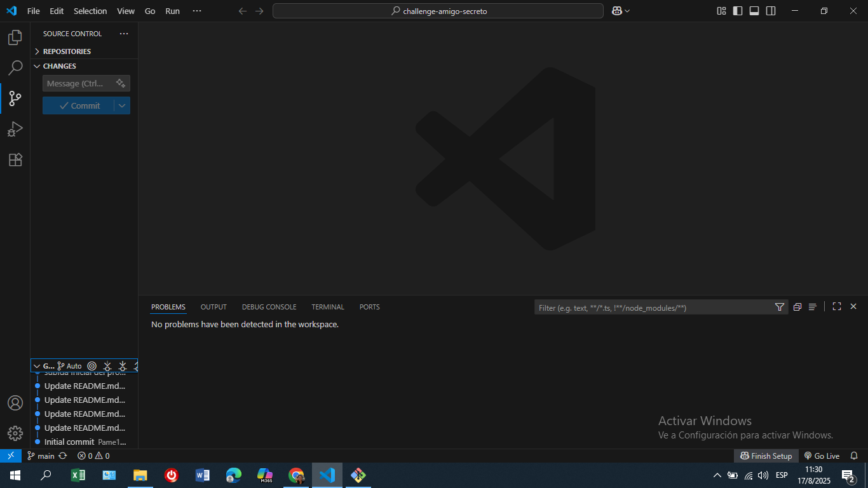868x488 pixels.
Task: Open the Go menu
Action: 150,11
